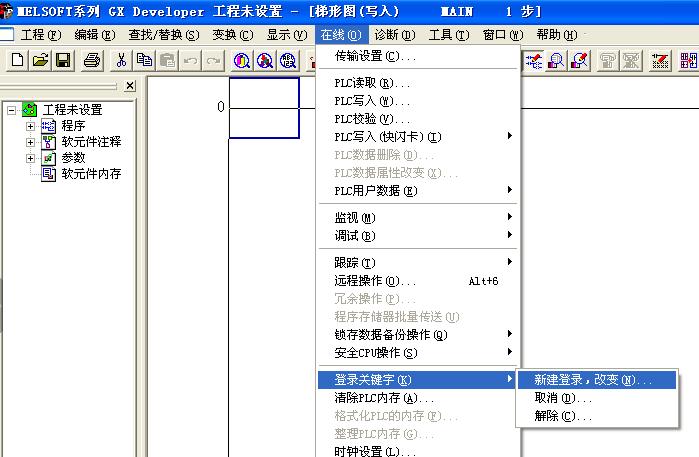
Task: Close the project tree side panel
Action: coord(129,86)
